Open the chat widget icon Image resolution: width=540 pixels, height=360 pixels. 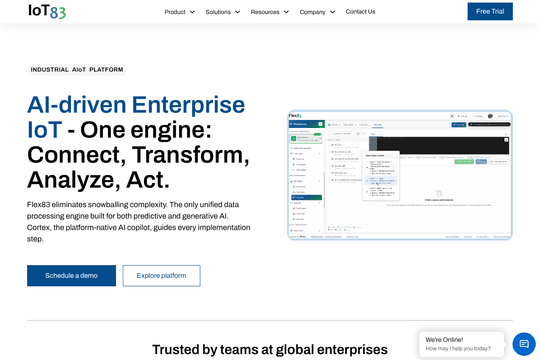tap(524, 344)
